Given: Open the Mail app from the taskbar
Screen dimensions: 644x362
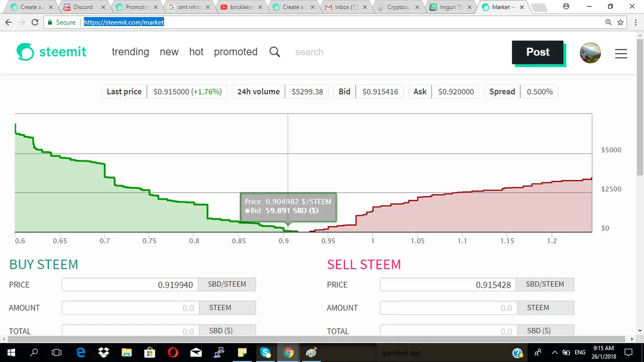Looking at the screenshot, I should 196,352.
